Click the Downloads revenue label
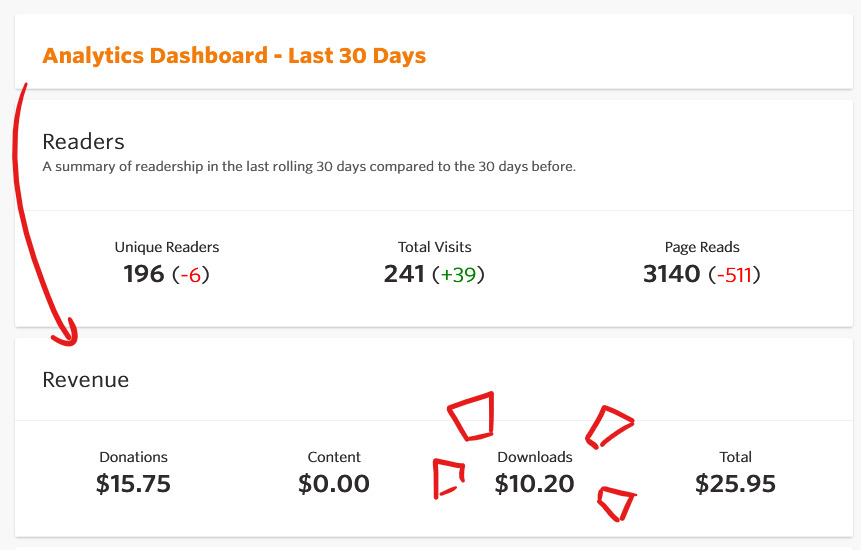Image resolution: width=861 pixels, height=550 pixels. [x=535, y=457]
